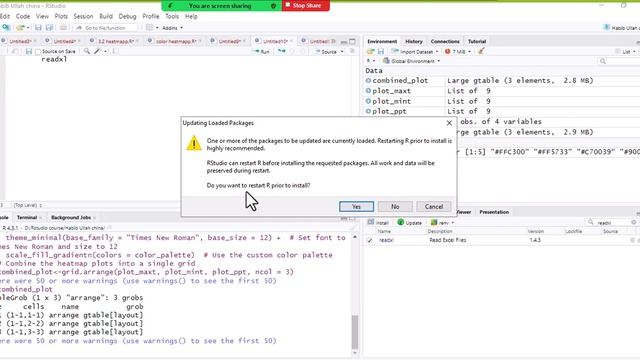Switch to the Tutorial tab
Screen dimensions: 640x360
click(x=476, y=41)
